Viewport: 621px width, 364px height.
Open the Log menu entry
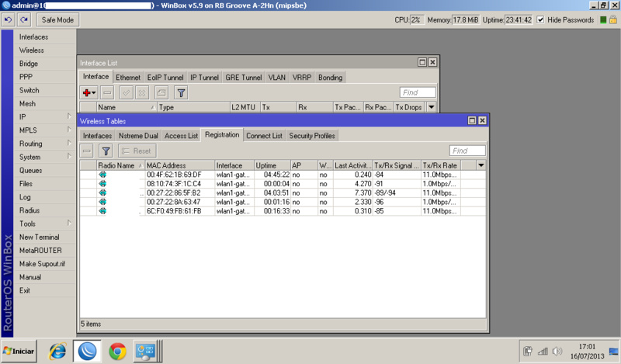tap(25, 197)
